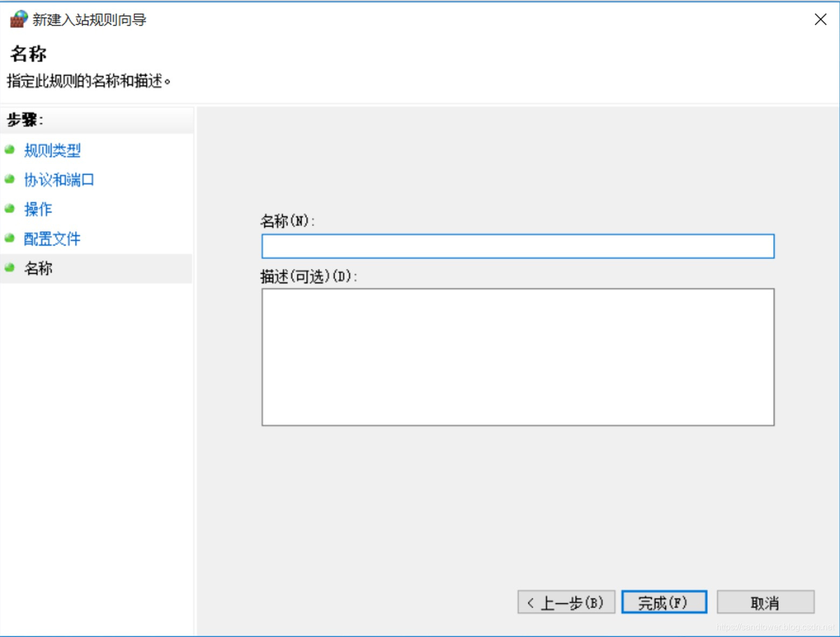Click the 完成(F) button

[x=664, y=602]
